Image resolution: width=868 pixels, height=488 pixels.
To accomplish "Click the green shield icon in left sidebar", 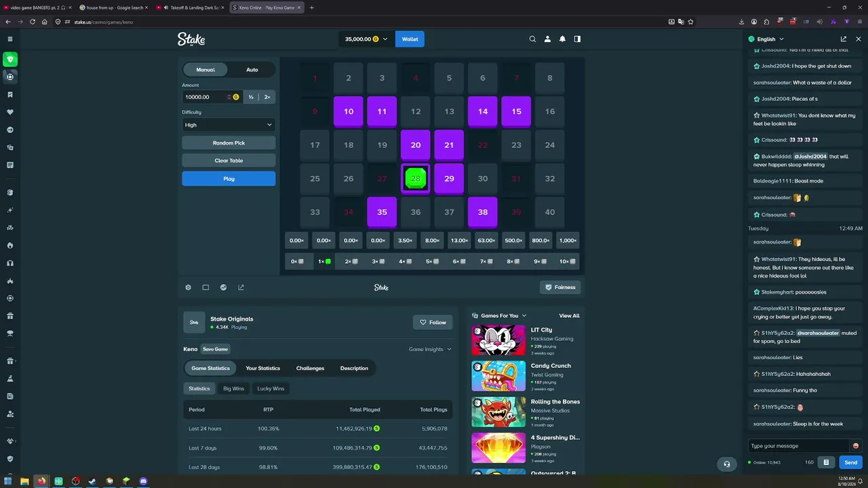I will pos(10,60).
